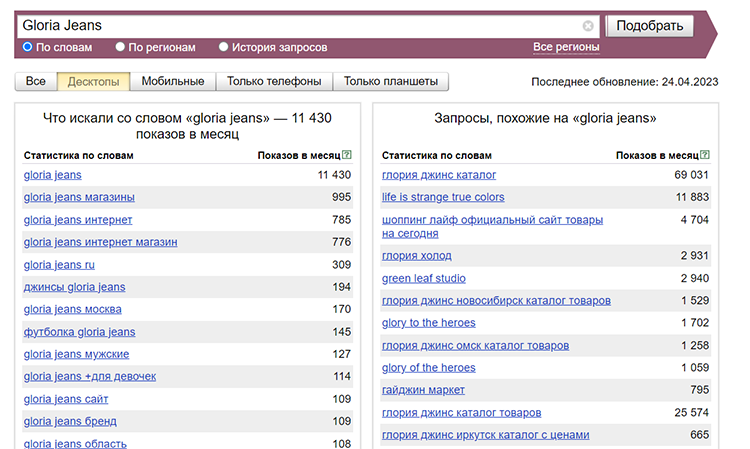
Task: Open the 'gloria jeans интернет магазин' link
Action: [x=100, y=242]
